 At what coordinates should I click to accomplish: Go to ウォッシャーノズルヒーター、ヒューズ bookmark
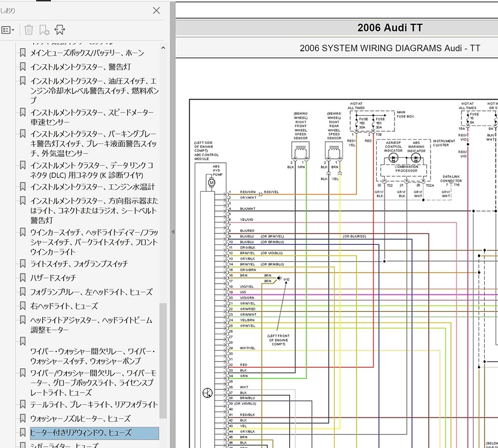click(80, 419)
